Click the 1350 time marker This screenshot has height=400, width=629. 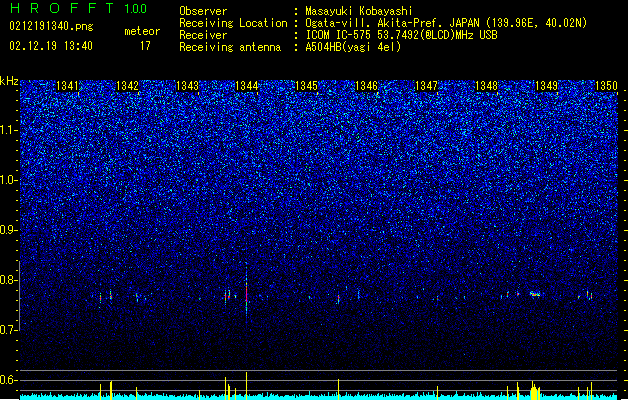(606, 86)
